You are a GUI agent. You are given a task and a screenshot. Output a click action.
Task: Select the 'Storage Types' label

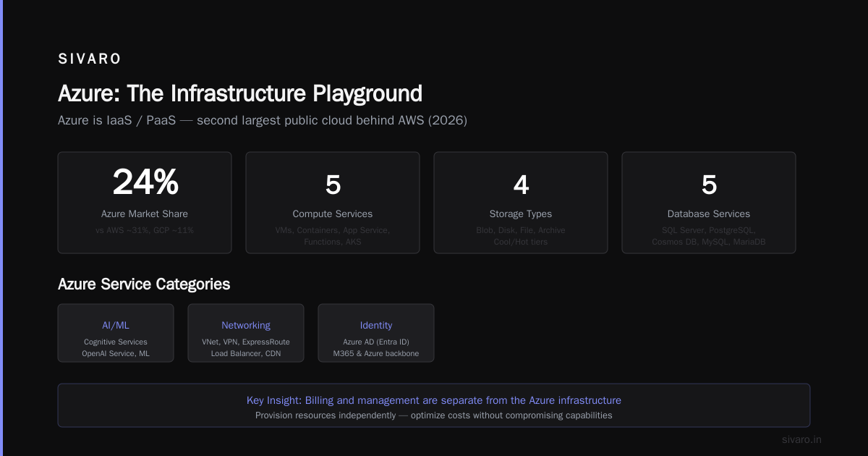click(521, 214)
